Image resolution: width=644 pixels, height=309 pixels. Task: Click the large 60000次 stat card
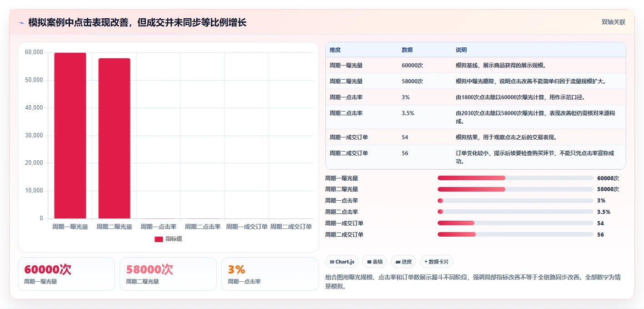tap(66, 274)
